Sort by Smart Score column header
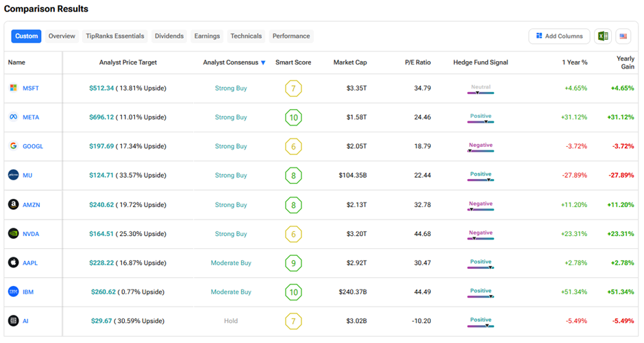Viewport: 644px width, 343px height. tap(293, 62)
